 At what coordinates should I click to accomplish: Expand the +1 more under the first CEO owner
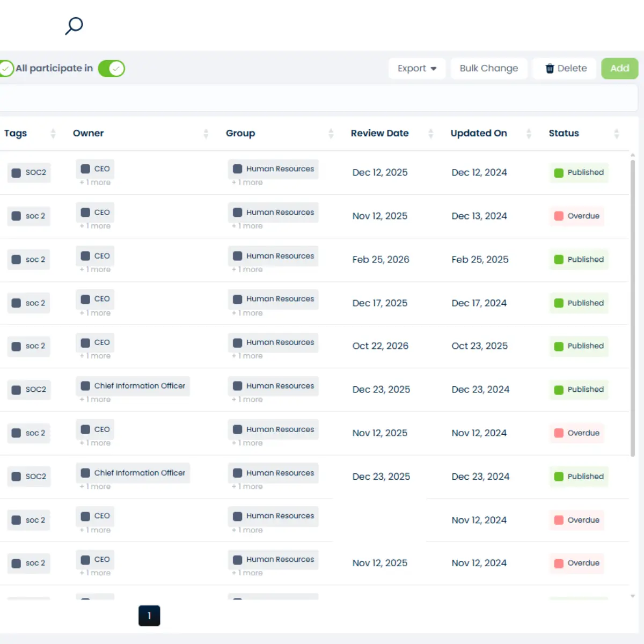[x=95, y=182]
